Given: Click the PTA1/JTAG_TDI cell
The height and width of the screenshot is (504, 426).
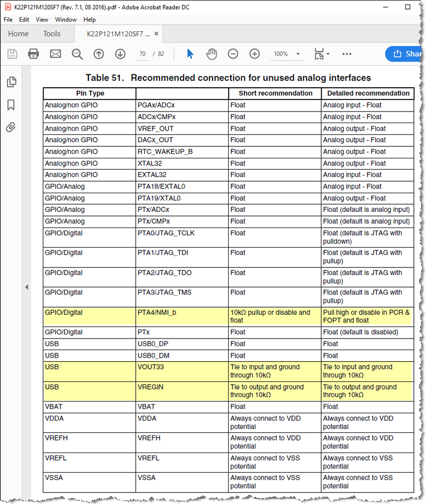Looking at the screenshot, I should point(182,257).
